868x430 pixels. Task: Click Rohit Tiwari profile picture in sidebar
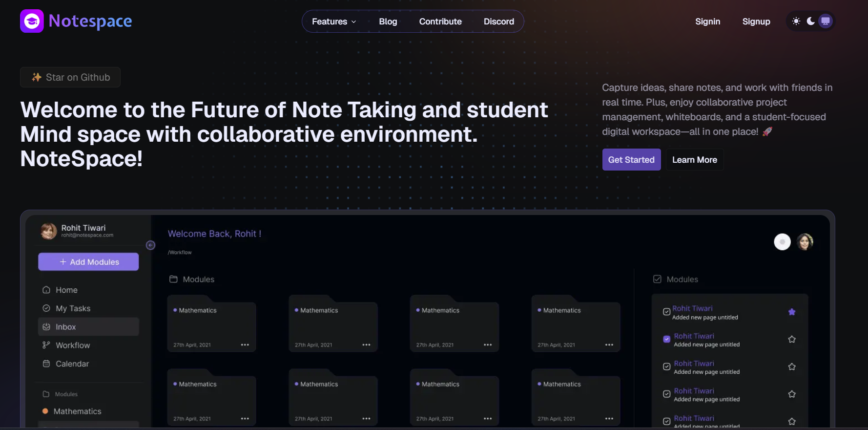pos(49,231)
